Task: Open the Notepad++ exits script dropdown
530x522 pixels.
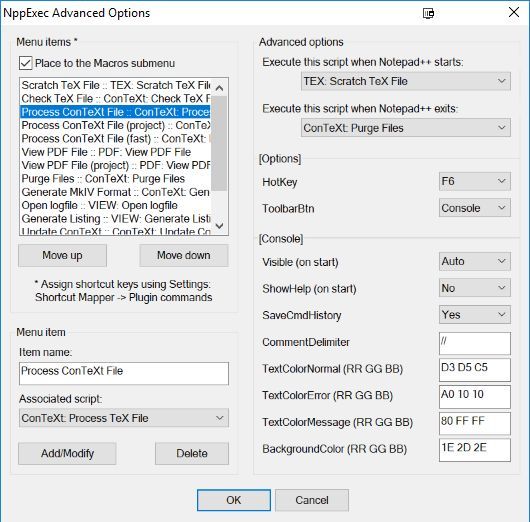Action: 406,128
